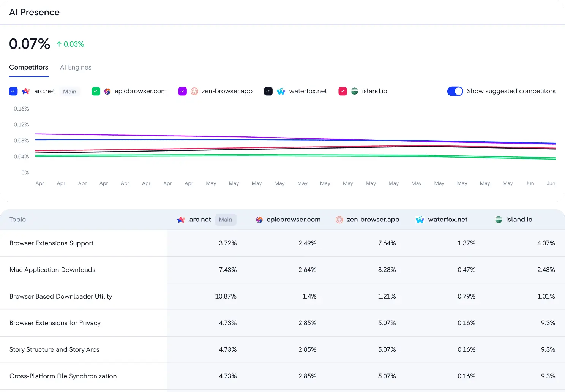565x392 pixels.
Task: Click the 1.01% island.io value
Action: click(546, 296)
